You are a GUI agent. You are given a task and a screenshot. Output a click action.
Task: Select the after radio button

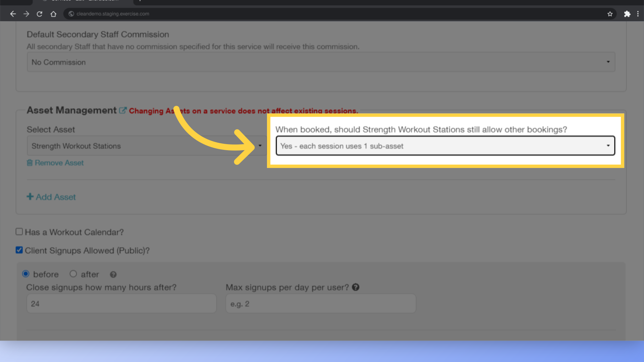click(x=73, y=274)
